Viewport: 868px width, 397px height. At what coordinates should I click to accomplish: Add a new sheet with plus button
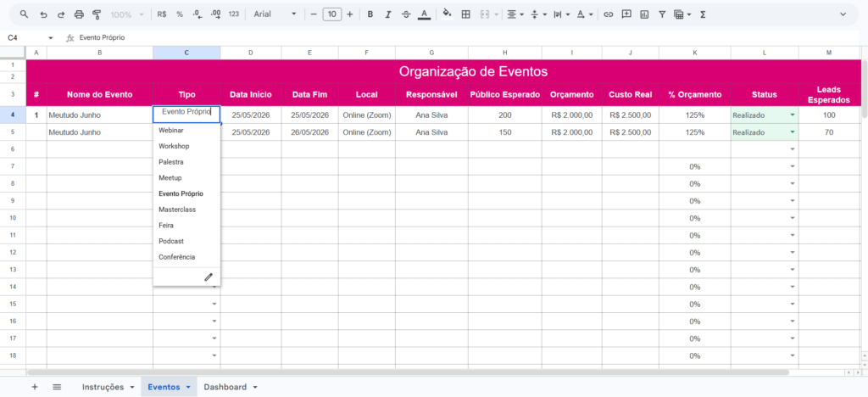35,387
